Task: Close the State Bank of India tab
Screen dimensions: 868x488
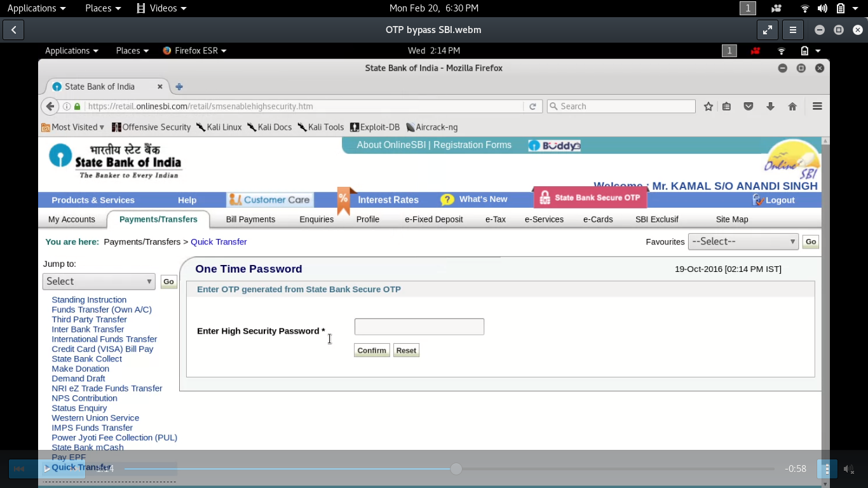Action: click(x=160, y=86)
